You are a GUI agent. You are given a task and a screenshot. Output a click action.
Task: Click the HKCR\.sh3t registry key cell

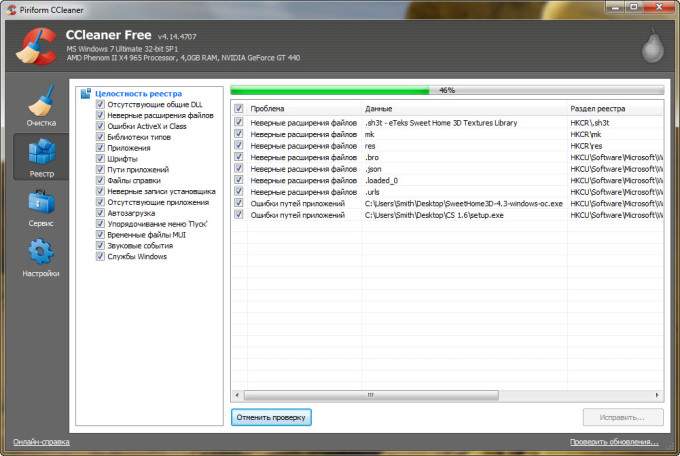(590, 123)
